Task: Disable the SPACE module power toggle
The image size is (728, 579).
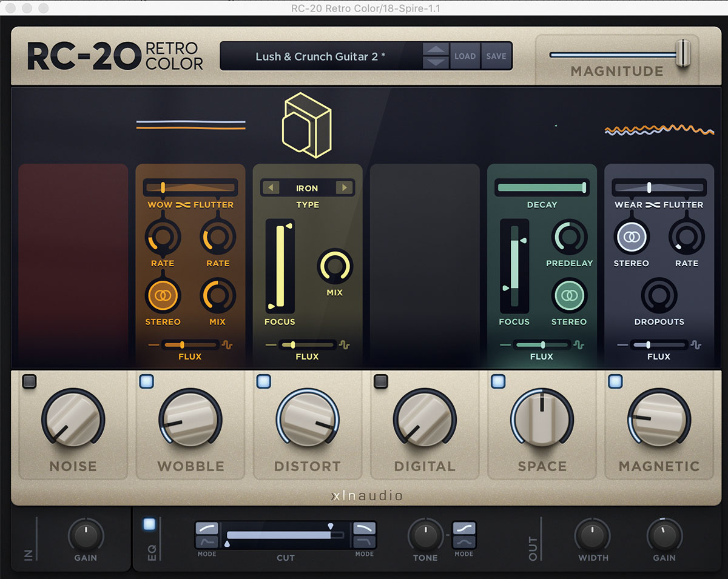Action: (x=497, y=381)
